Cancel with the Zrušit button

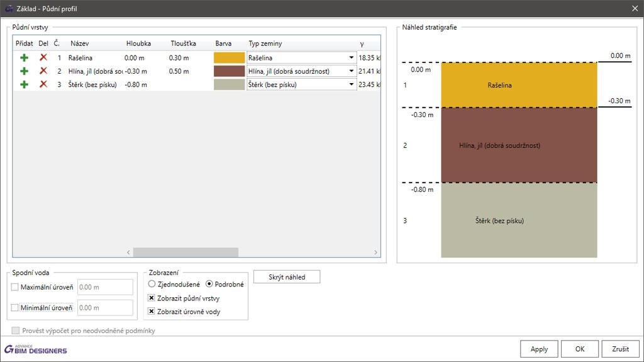pyautogui.click(x=620, y=349)
